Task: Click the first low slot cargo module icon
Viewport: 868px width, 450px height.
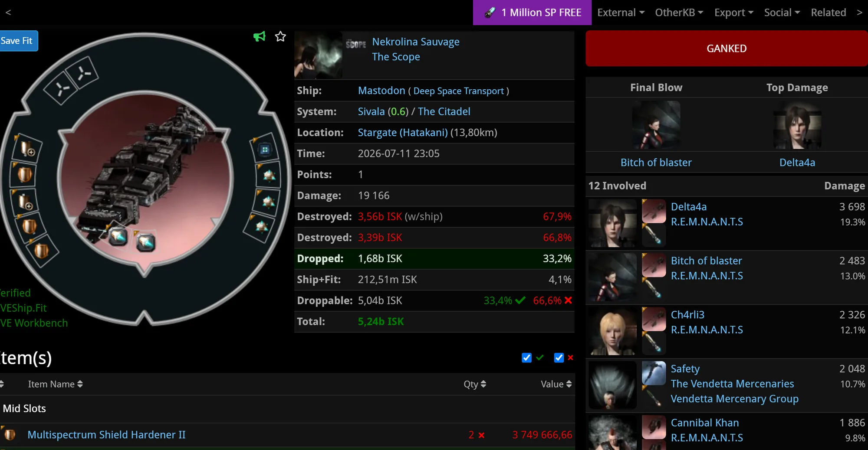Action: 265,150
